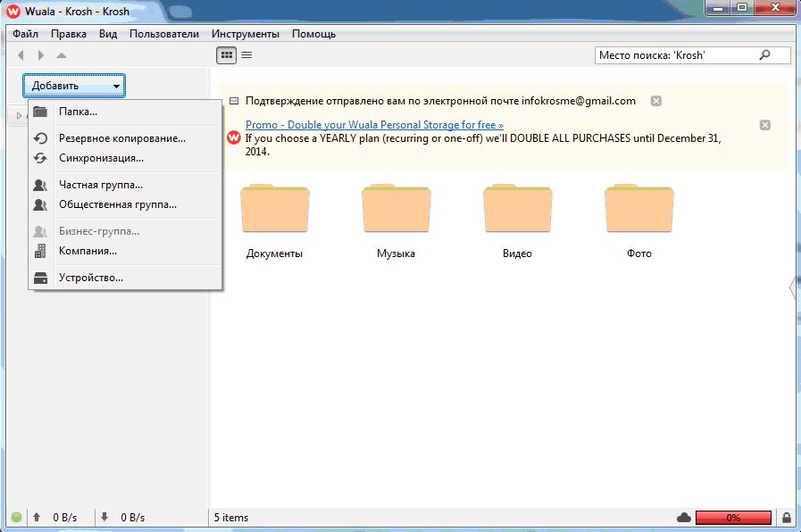Image resolution: width=801 pixels, height=532 pixels.
Task: Click the red 0% storage usage bar
Action: click(733, 518)
